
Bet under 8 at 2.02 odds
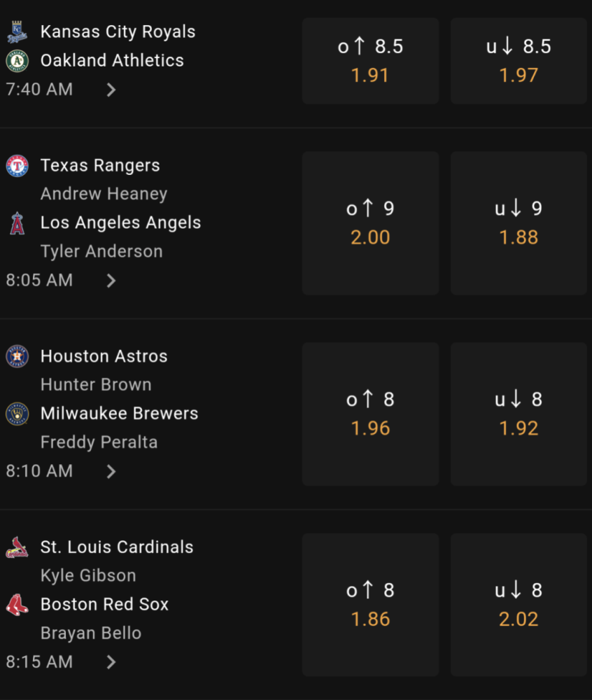[x=519, y=605]
